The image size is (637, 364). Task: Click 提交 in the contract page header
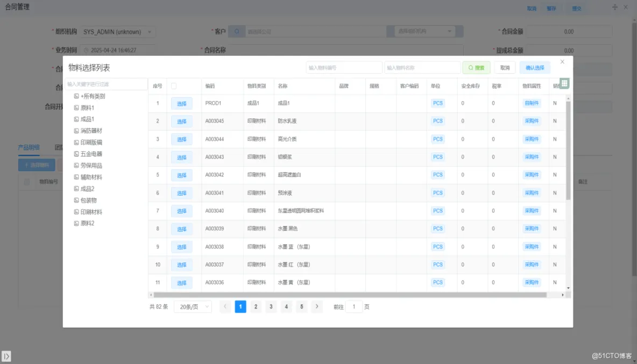pyautogui.click(x=576, y=9)
